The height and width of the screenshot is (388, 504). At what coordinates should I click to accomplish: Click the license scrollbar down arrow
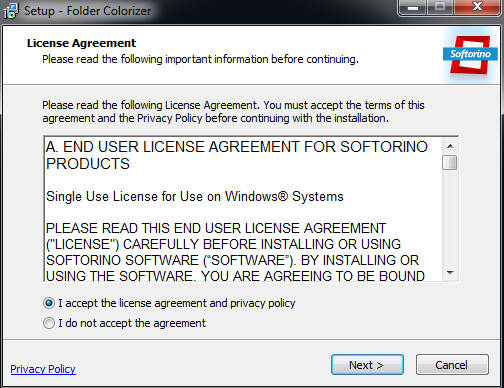coord(450,273)
